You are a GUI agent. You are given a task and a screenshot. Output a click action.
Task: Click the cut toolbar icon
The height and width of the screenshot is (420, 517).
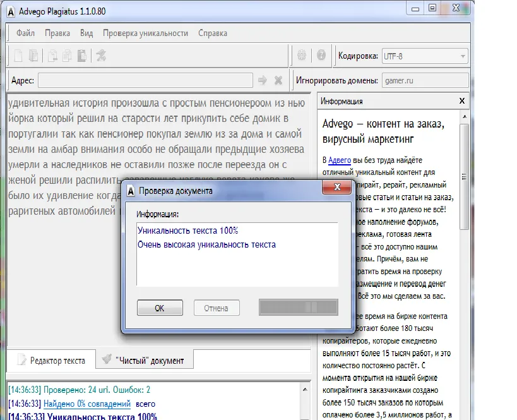click(52, 56)
